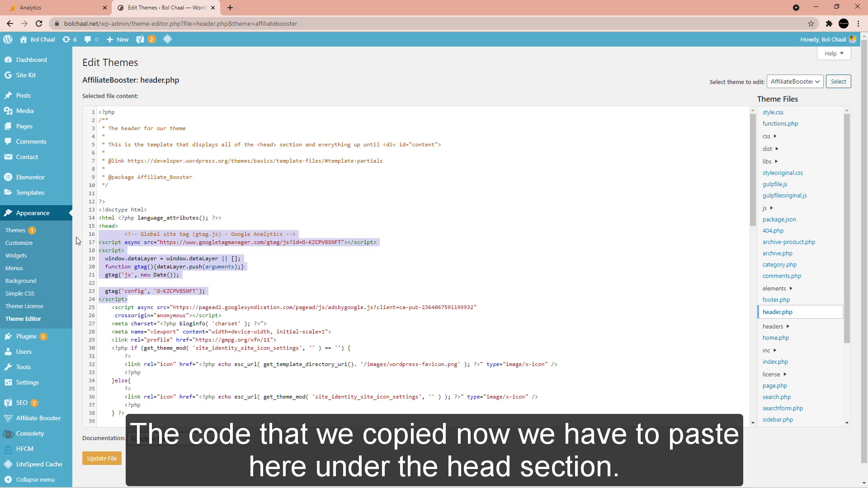Click the Comments icon in sidebar menu

(8, 141)
